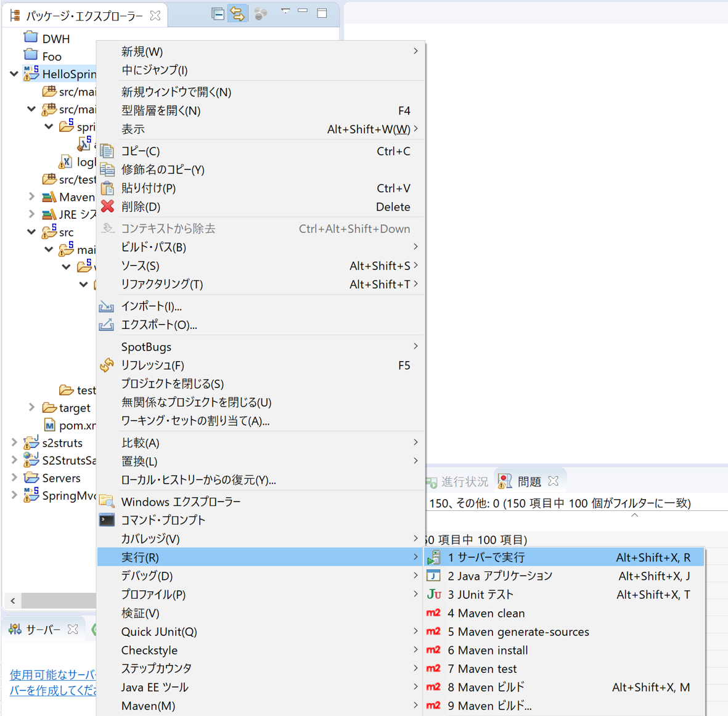Click the 貼り付け(P) paste icon

click(107, 188)
